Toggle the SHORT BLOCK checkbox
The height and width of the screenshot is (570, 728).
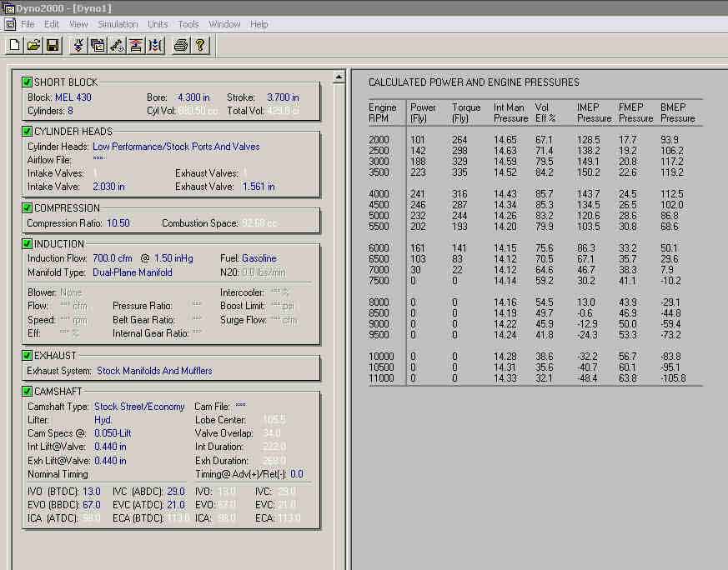(28, 82)
